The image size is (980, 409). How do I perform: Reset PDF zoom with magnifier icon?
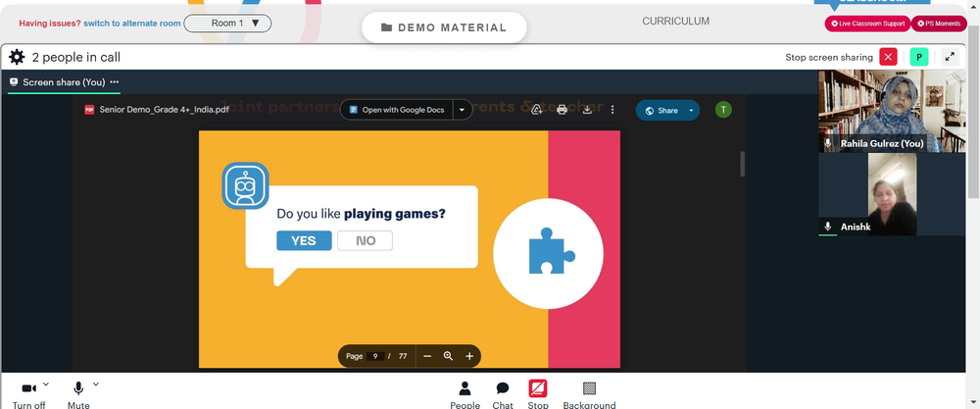point(448,356)
